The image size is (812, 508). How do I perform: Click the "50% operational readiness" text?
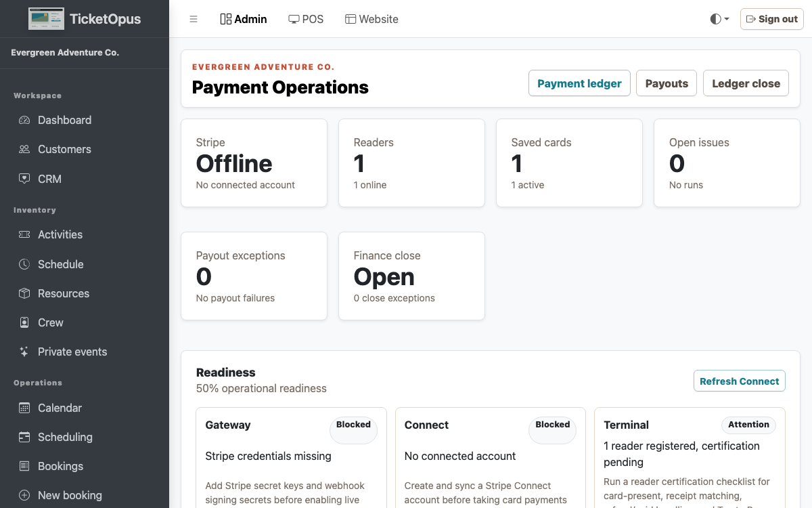tap(261, 388)
